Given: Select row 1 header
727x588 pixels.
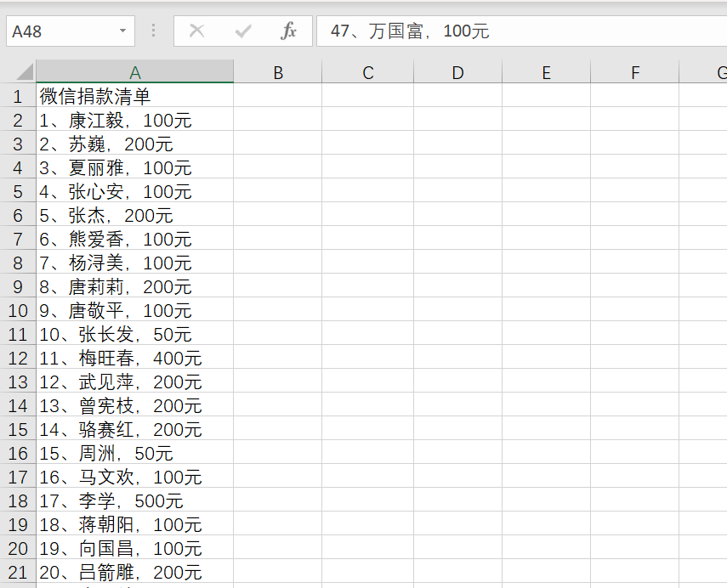Looking at the screenshot, I should pos(18,96).
